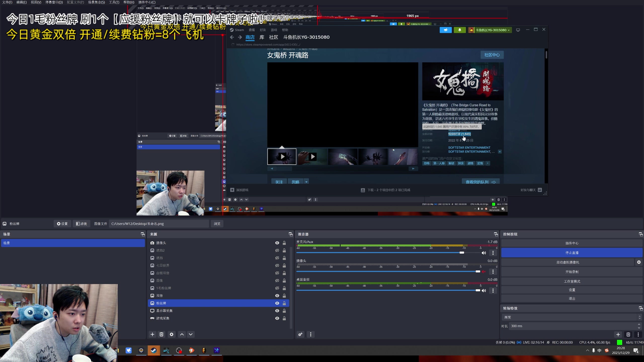Image resolution: width=644 pixels, height=362 pixels.
Task: Switch to the 库 tab in Steam
Action: point(261,37)
